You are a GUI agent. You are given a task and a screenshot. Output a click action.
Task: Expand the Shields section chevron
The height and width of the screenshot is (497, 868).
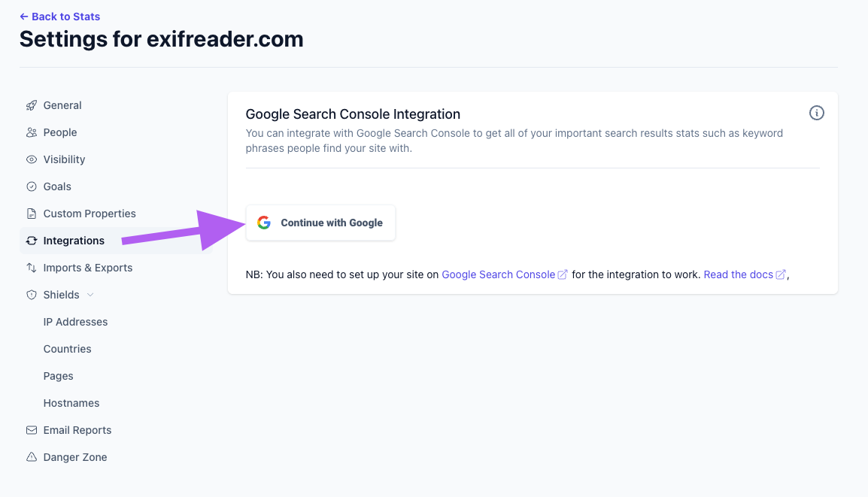[90, 295]
